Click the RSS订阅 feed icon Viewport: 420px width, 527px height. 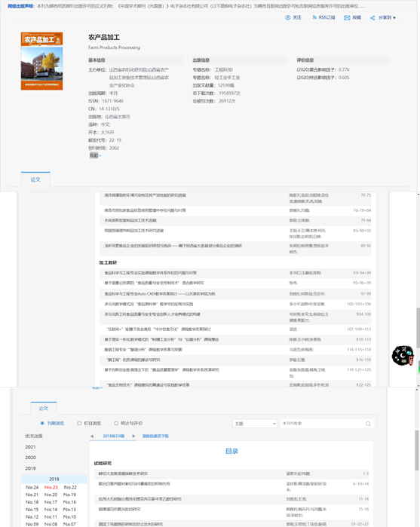[x=314, y=17]
